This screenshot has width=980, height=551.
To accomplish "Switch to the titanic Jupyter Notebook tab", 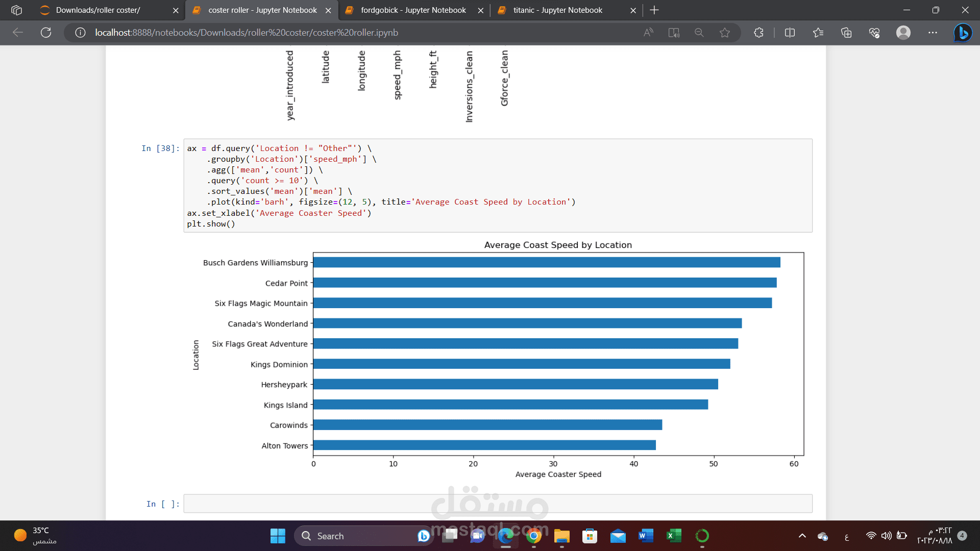I will [x=557, y=10].
